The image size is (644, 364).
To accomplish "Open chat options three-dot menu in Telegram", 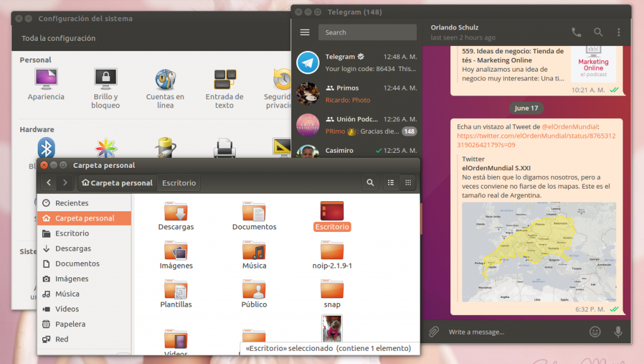I will [x=619, y=32].
